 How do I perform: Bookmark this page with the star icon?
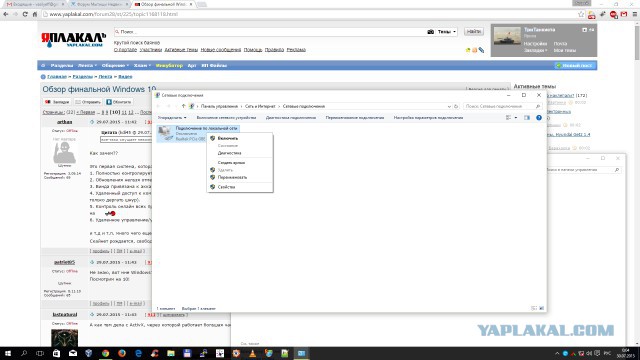pyautogui.click(x=581, y=14)
